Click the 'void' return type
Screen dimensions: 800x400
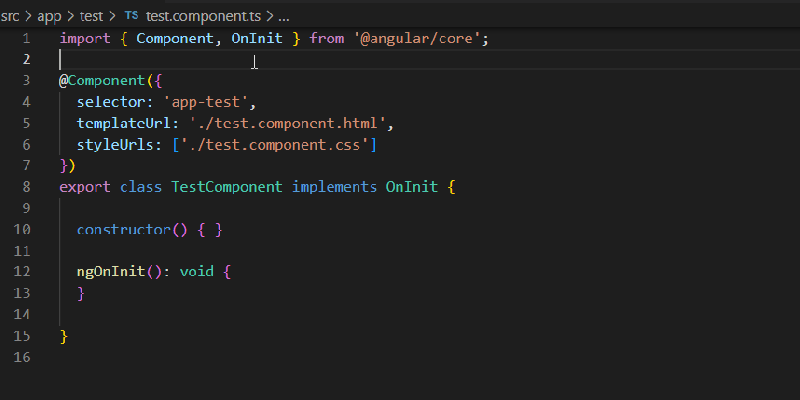pos(196,271)
